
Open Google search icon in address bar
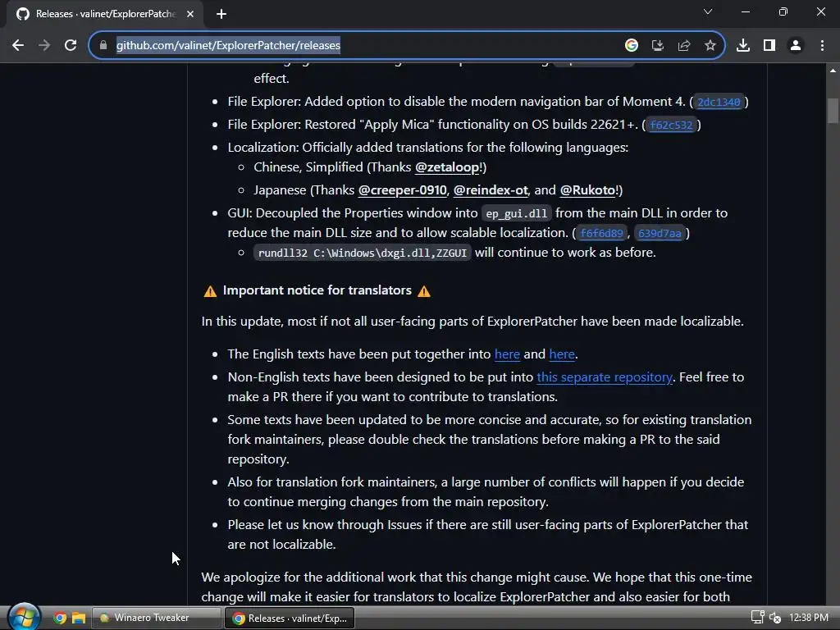coord(632,46)
